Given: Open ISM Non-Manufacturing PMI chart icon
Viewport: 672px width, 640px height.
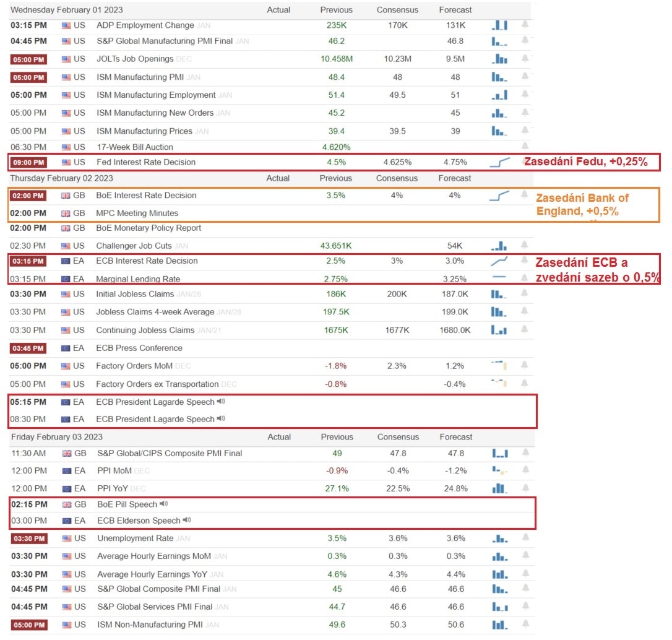Looking at the screenshot, I should tap(500, 625).
